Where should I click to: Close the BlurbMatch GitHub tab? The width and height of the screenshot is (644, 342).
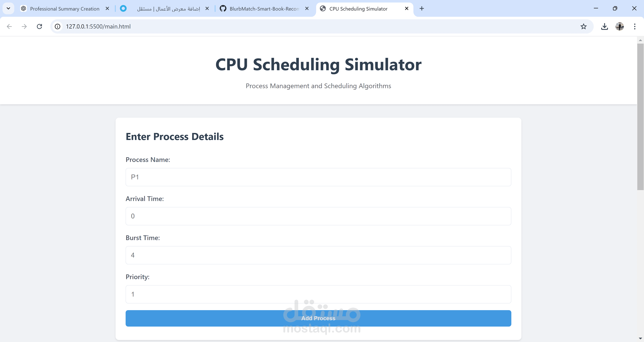point(307,8)
